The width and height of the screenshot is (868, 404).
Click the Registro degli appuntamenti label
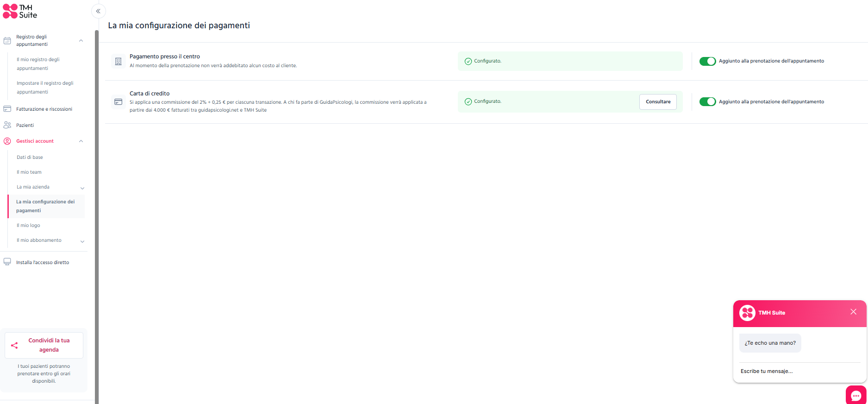click(x=32, y=40)
